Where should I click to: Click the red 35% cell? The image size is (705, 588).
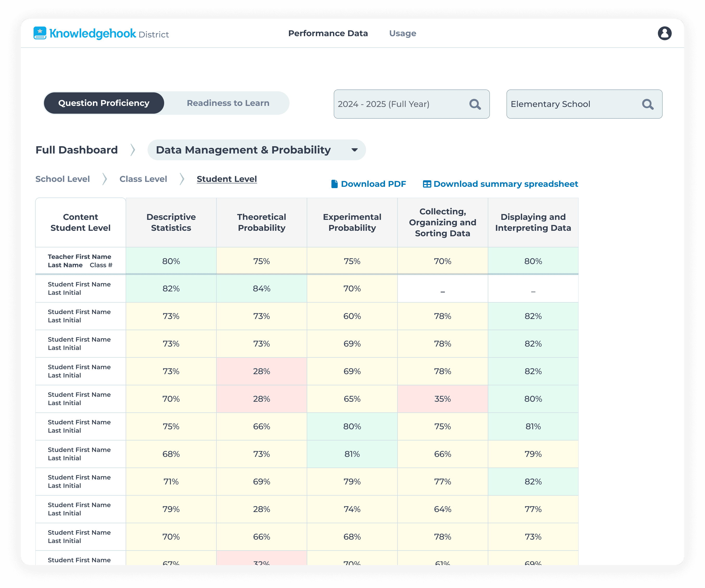[442, 399]
